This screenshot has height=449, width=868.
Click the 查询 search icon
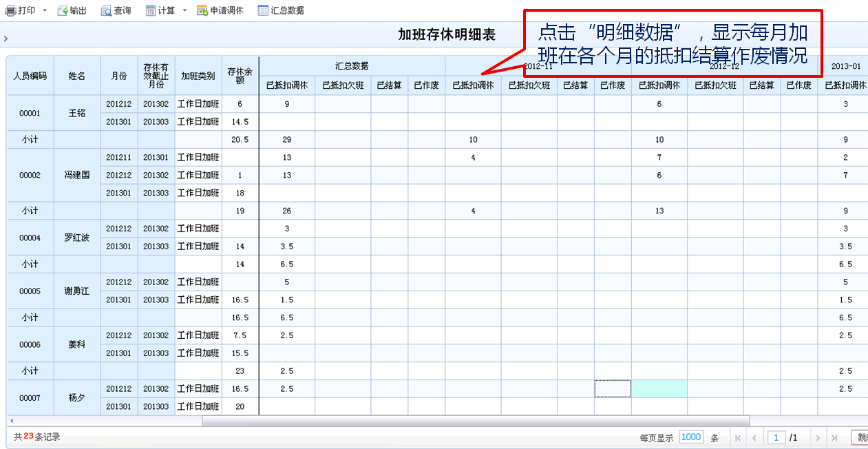106,10
